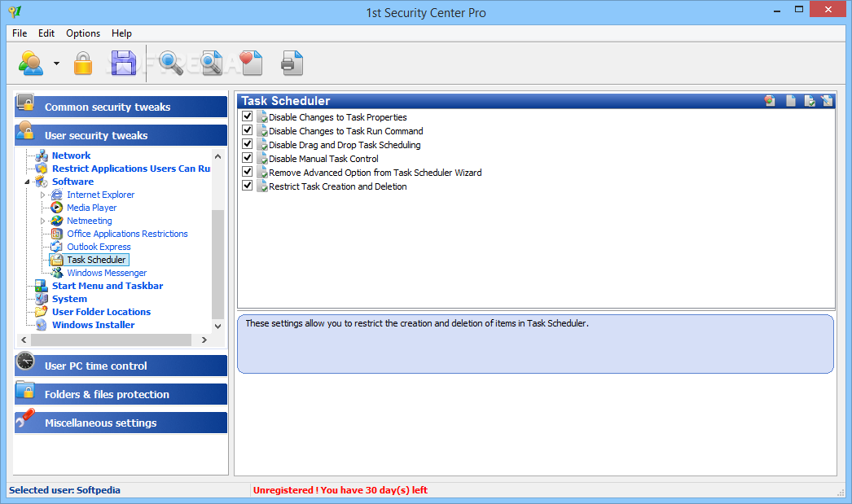
Task: Click the tree's horizontal scrollbar thumb
Action: click(112, 340)
